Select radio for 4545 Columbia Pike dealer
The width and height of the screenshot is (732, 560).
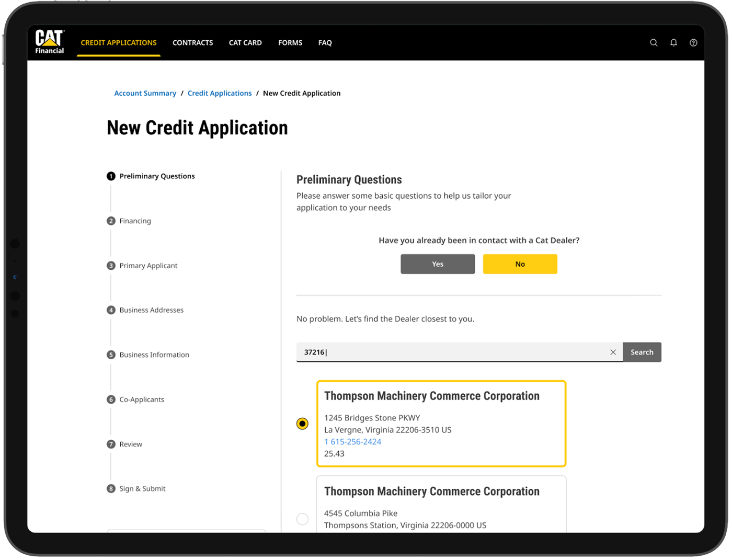coord(302,519)
